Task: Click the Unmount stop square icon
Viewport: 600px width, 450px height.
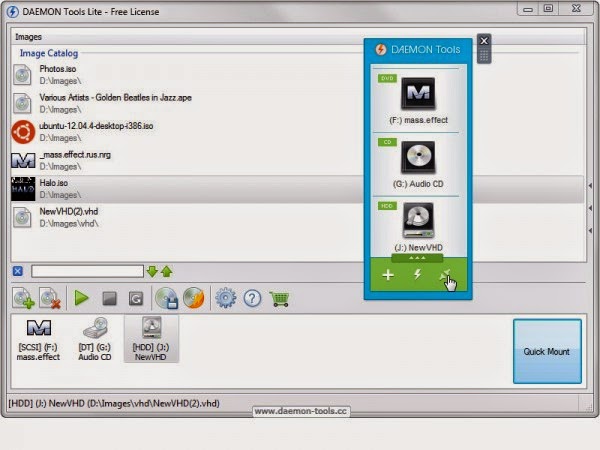Action: (109, 298)
